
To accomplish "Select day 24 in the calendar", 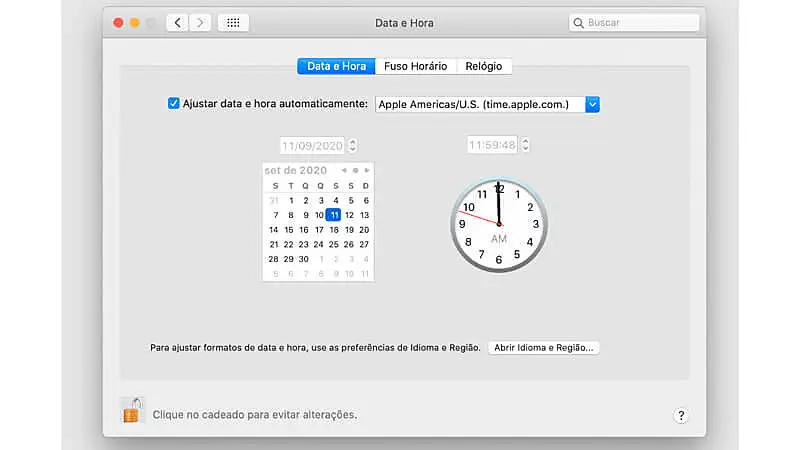I will click(318, 244).
